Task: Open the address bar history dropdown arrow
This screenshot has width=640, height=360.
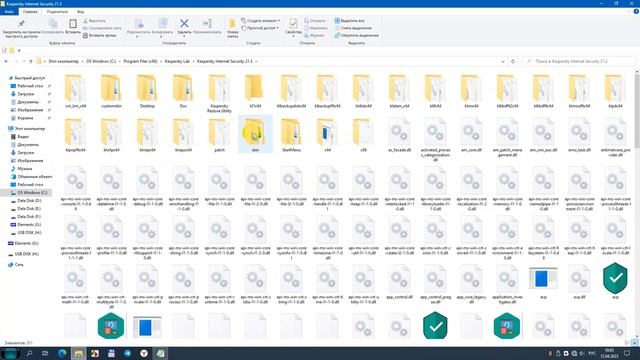Action: (x=502, y=62)
